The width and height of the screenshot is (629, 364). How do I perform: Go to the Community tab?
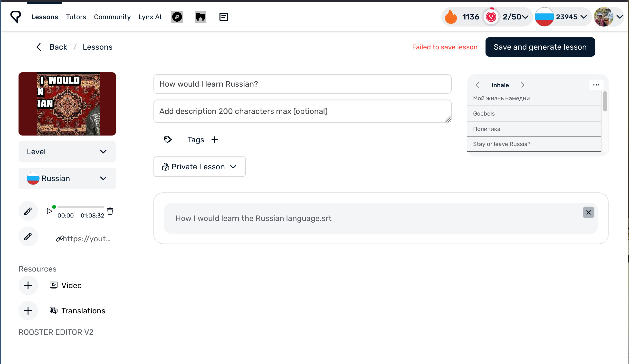112,17
